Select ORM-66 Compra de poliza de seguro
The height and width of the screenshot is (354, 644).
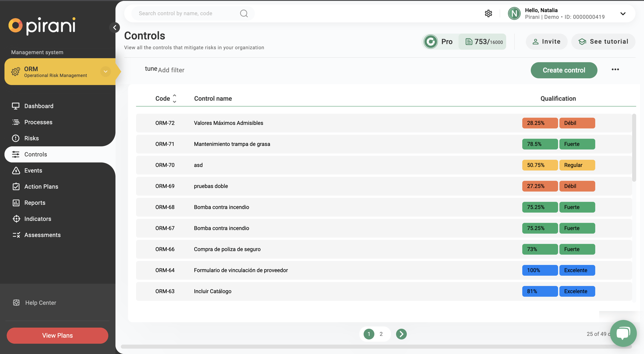[384, 249]
